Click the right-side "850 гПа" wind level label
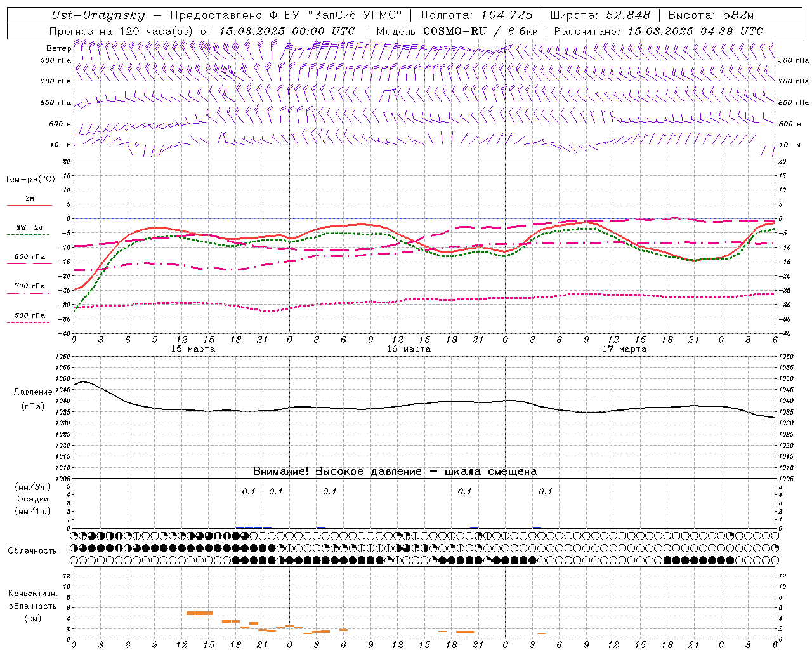This screenshot has width=812, height=650. pyautogui.click(x=794, y=102)
